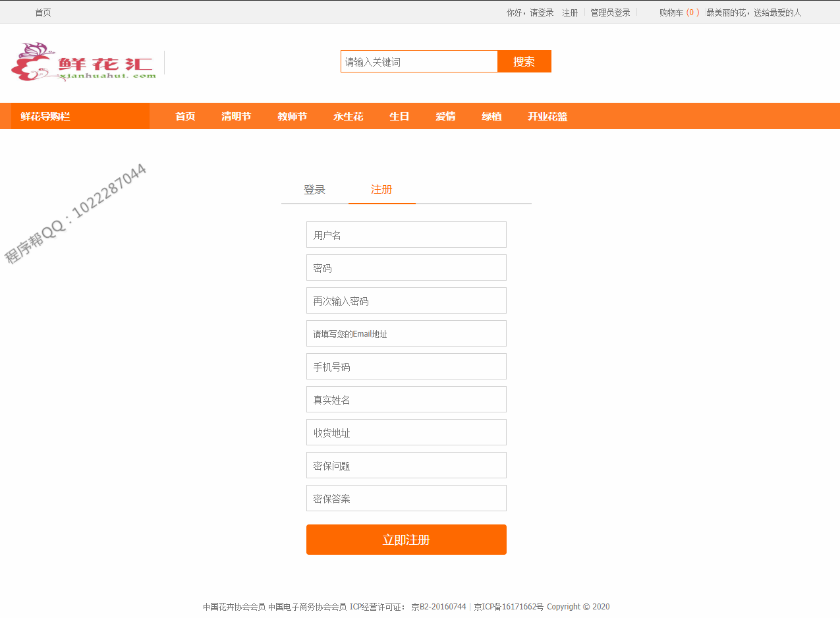Viewport: 840px width, 618px height.
Task: Open the 首页 link in top bar
Action: coord(43,13)
